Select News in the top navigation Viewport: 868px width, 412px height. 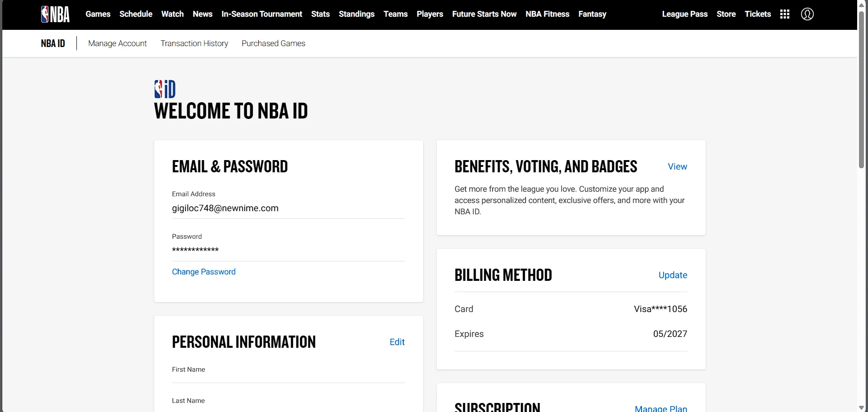(x=203, y=14)
